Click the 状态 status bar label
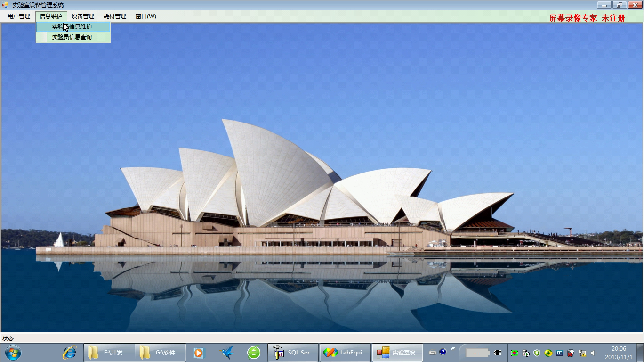Image resolution: width=644 pixels, height=362 pixels. (8, 338)
